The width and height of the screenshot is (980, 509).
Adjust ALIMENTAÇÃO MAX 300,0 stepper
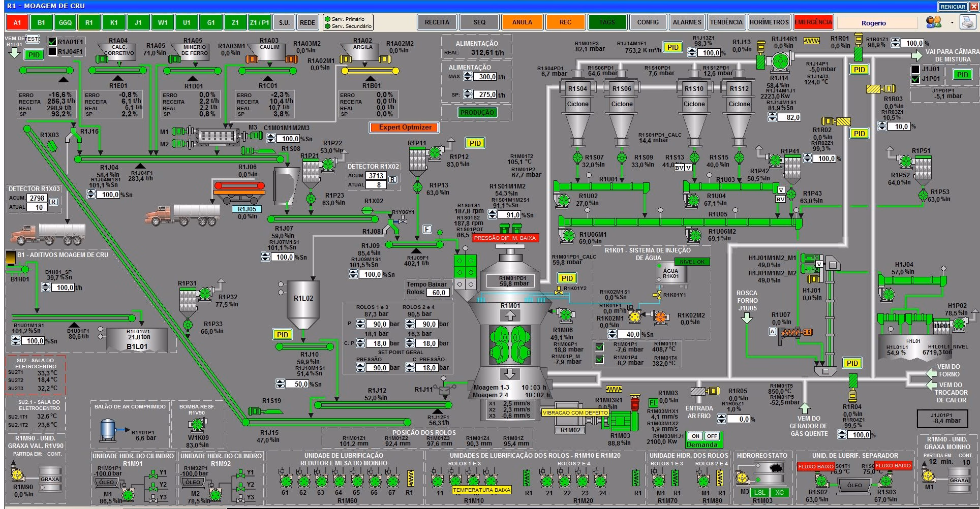coord(468,77)
